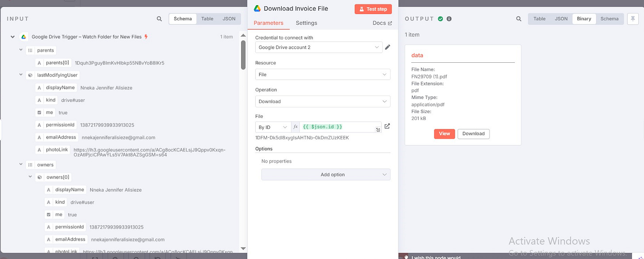644x259 pixels.
Task: Switch input view to JSON
Action: pyautogui.click(x=229, y=19)
